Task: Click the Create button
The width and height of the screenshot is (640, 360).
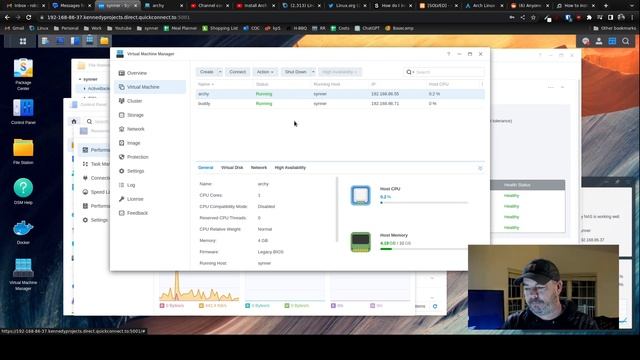Action: tap(207, 72)
